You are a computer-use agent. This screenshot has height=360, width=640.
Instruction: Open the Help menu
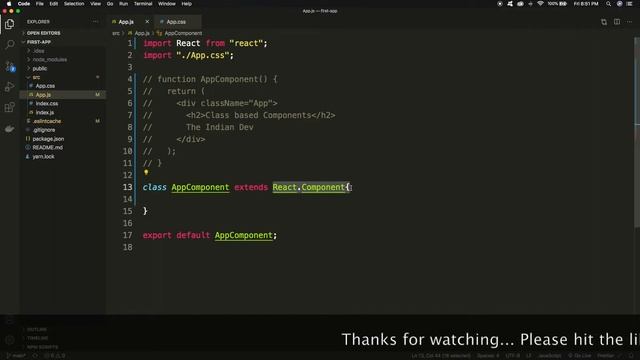(187, 4)
